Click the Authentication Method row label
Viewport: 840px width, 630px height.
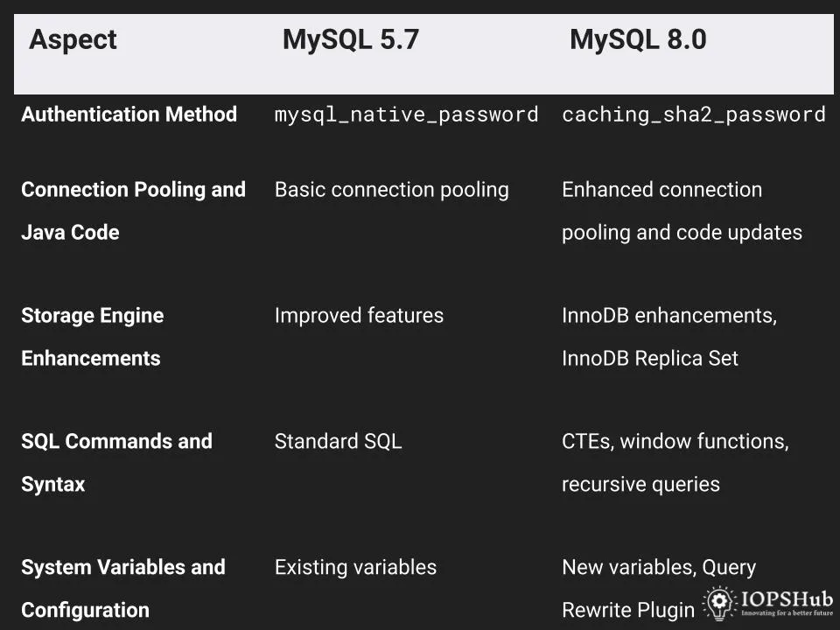129,114
